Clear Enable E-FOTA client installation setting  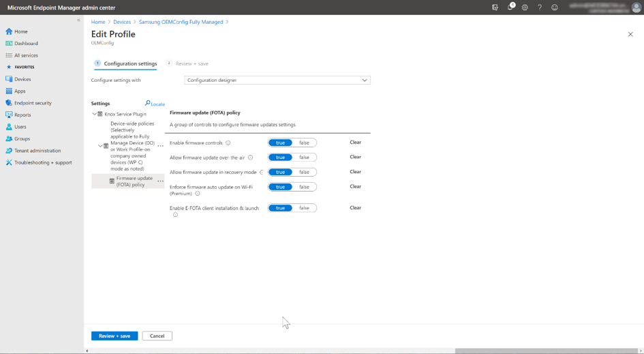(x=355, y=207)
